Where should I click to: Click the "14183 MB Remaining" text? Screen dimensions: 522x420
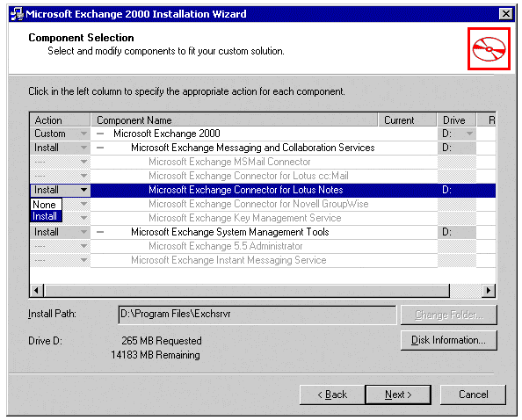coord(156,355)
